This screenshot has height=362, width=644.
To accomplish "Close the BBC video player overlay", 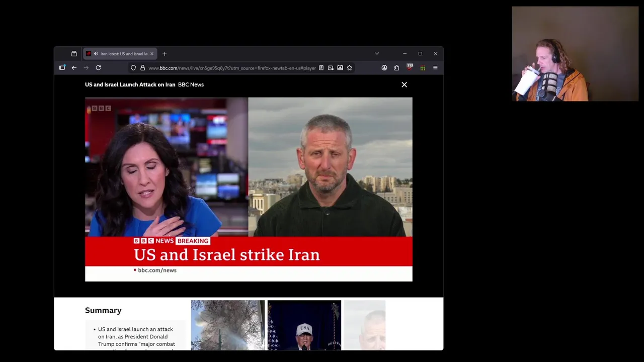I will (x=404, y=84).
